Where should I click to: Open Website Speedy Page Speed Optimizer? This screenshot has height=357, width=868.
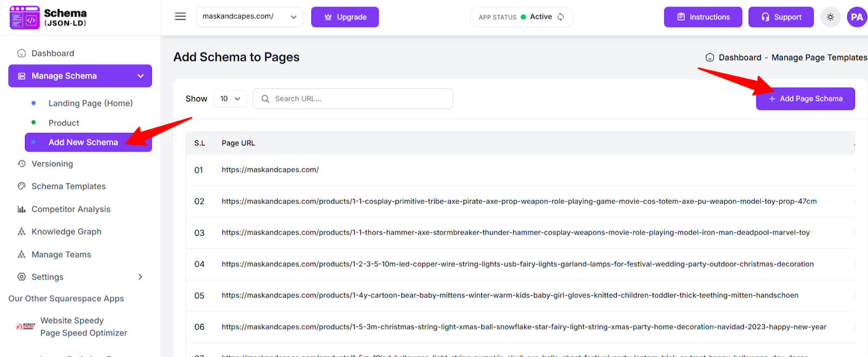click(83, 327)
